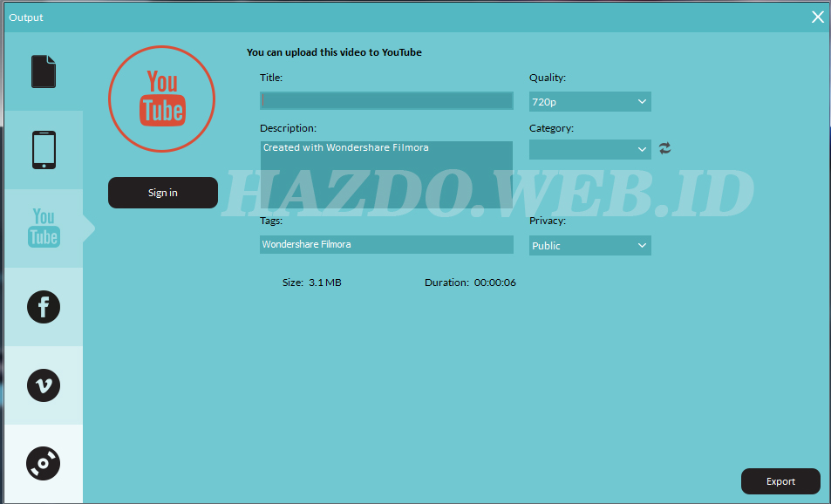Sign in to YouTube account
Viewport: 831px width, 504px height.
tap(163, 193)
